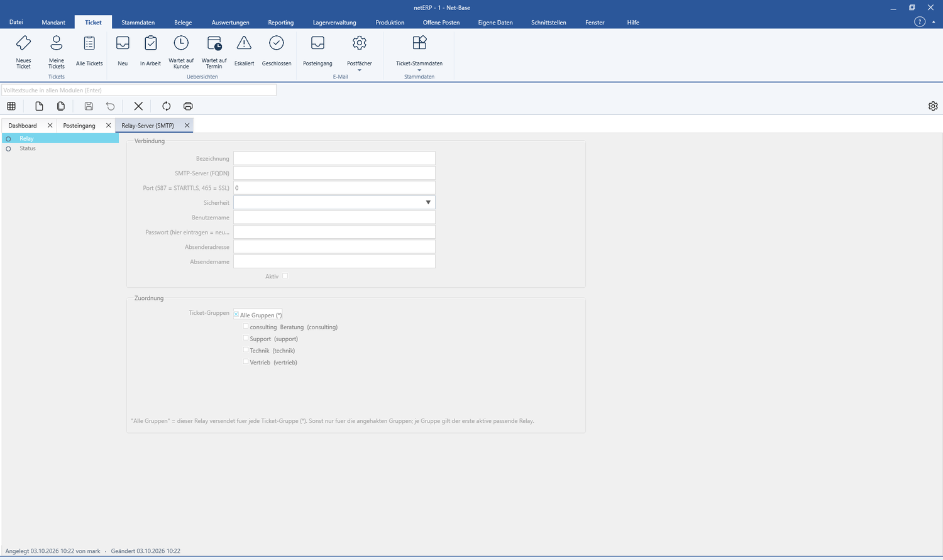Switch to the Posteingang document tab

point(79,126)
